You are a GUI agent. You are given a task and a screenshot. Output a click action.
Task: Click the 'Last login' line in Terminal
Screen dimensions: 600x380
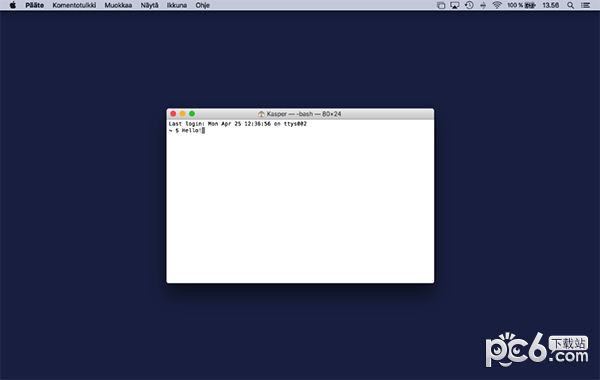pos(238,124)
